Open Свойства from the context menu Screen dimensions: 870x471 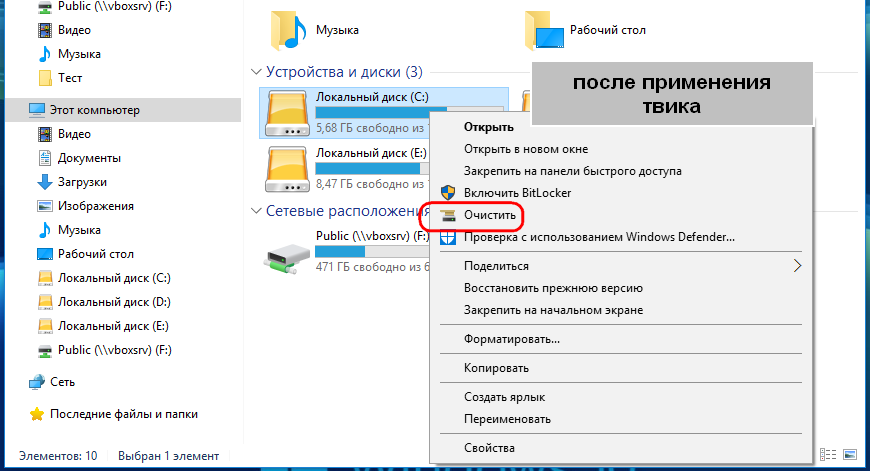(489, 448)
